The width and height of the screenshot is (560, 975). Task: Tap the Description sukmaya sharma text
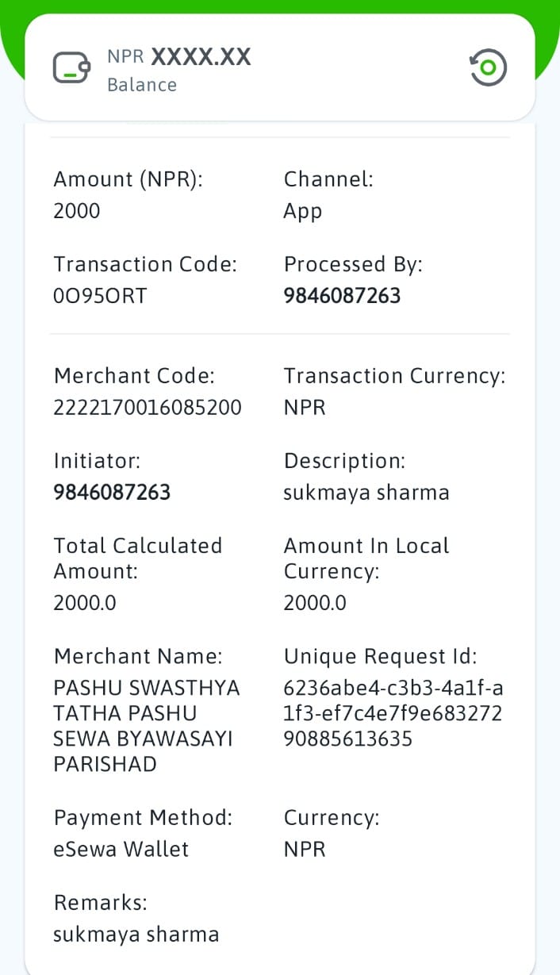click(366, 493)
